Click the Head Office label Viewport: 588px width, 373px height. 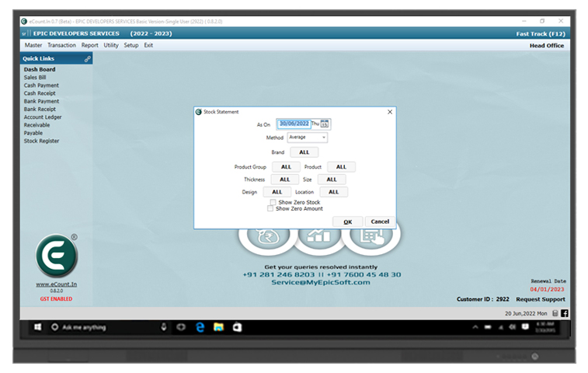547,45
